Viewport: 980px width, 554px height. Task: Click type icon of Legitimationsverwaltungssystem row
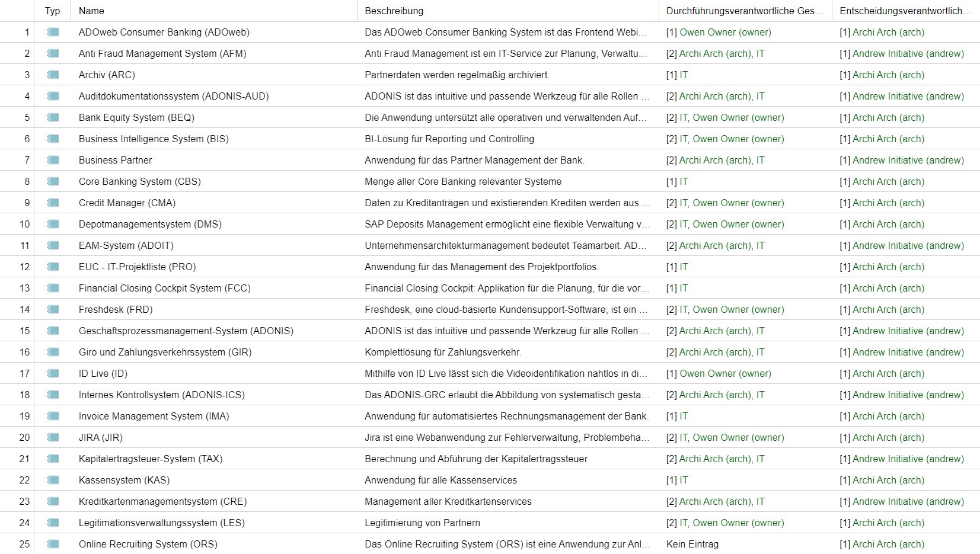point(53,523)
